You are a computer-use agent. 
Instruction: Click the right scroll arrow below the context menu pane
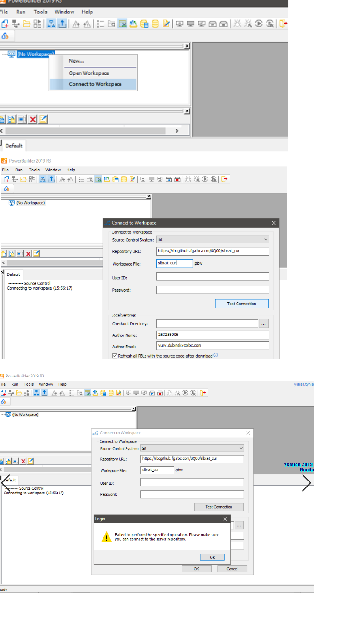point(177,131)
